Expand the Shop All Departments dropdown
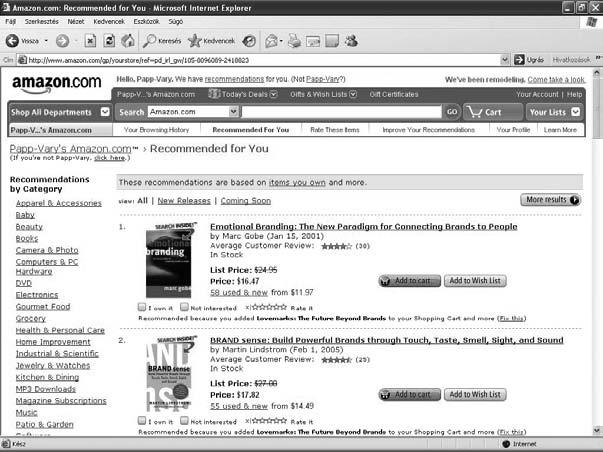Viewport: 603px width, 452px height. tap(105, 112)
